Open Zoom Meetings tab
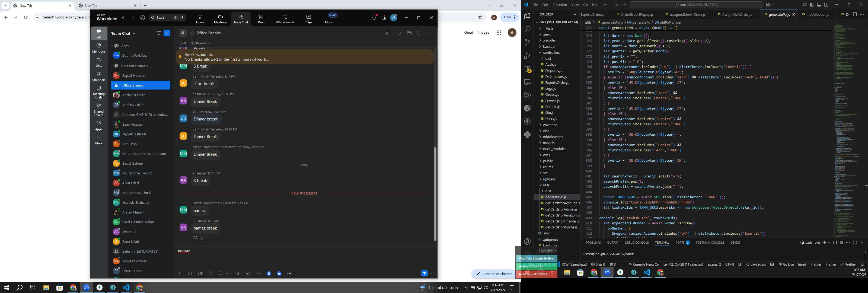 pyautogui.click(x=220, y=19)
